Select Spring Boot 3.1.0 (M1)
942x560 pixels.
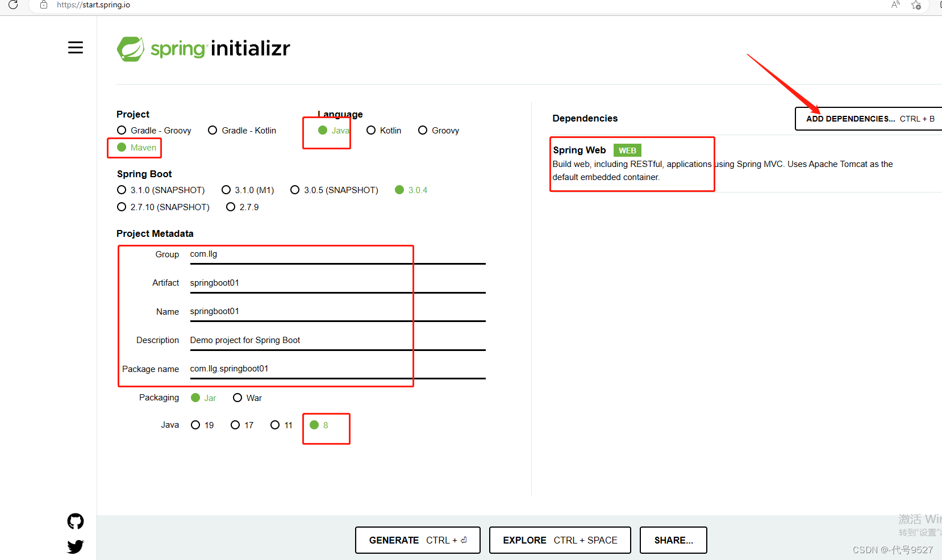(x=248, y=190)
